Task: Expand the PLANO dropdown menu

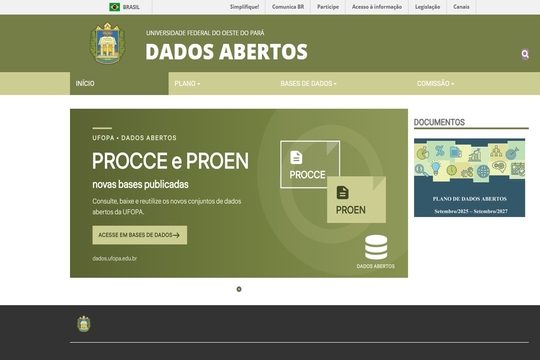Action: (x=187, y=83)
